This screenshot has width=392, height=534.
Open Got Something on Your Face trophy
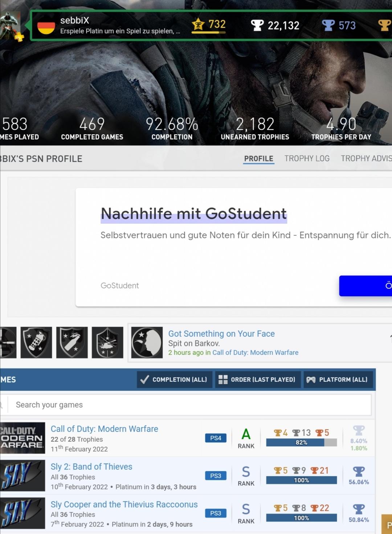221,333
